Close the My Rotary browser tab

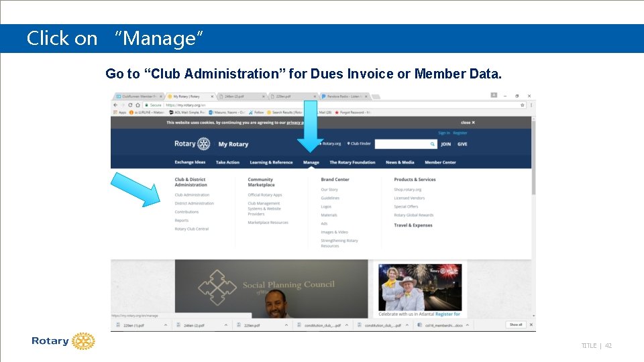213,97
